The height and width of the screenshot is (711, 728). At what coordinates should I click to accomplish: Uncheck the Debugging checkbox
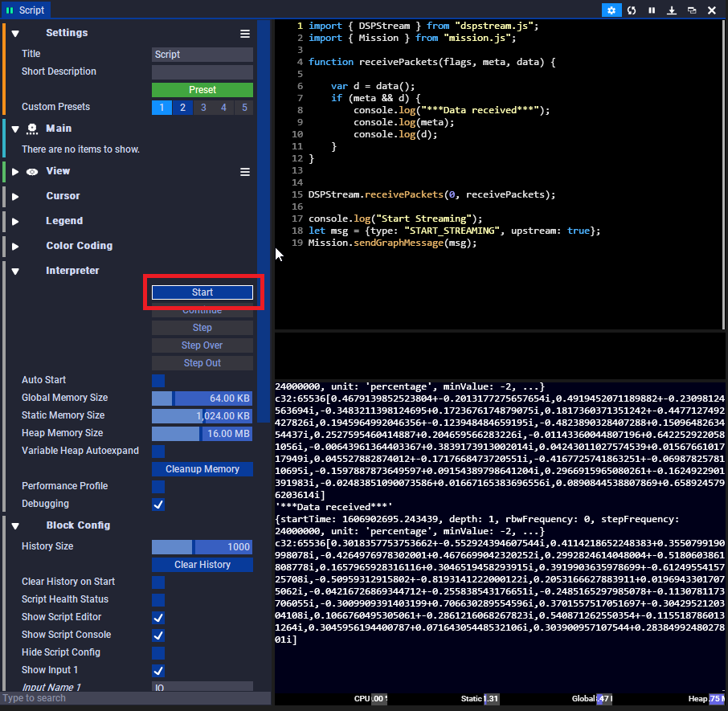click(158, 505)
